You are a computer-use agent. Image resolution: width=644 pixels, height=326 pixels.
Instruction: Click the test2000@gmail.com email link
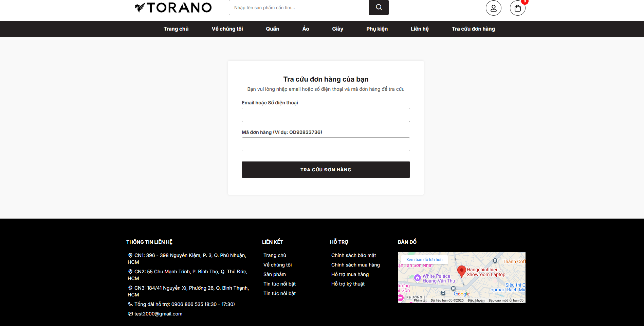coord(158,314)
